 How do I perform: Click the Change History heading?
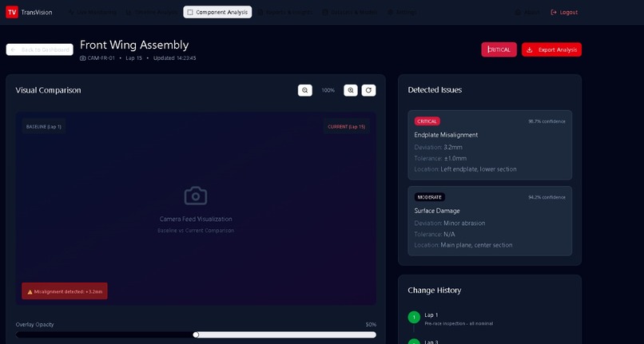click(434, 291)
